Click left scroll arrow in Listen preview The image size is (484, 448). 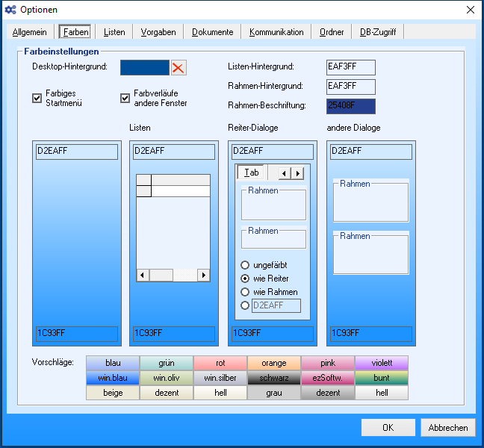(x=143, y=275)
